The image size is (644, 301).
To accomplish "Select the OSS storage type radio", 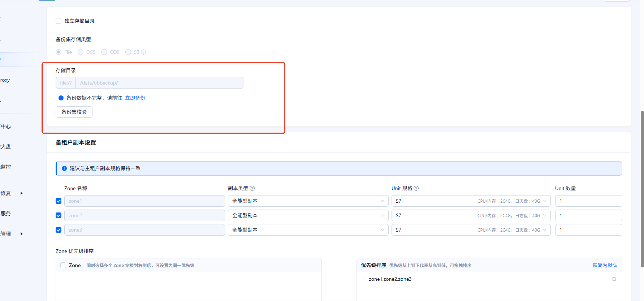I will 81,52.
